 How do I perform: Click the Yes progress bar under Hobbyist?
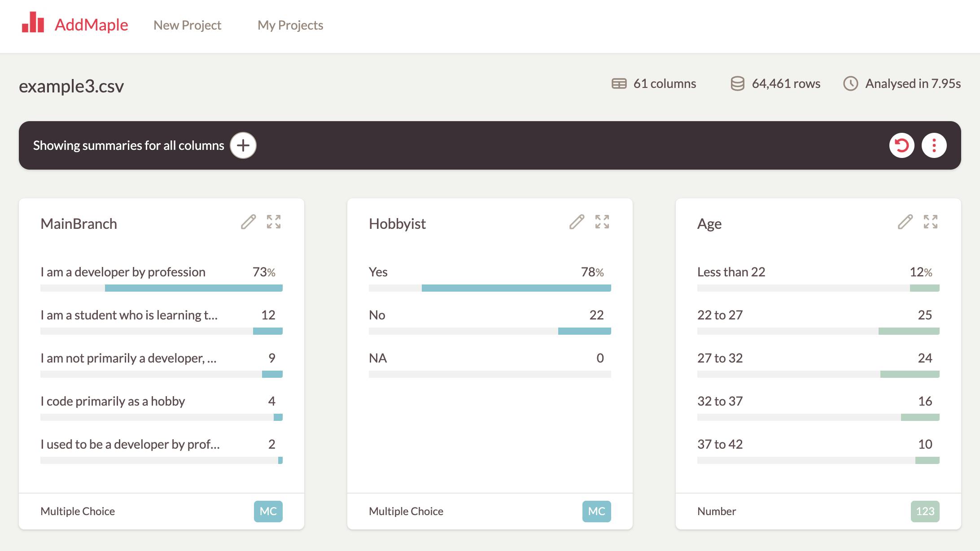pos(490,288)
